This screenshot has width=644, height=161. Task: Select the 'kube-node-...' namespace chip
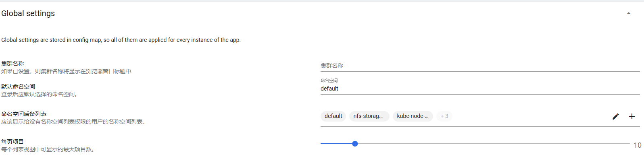[x=413, y=116]
